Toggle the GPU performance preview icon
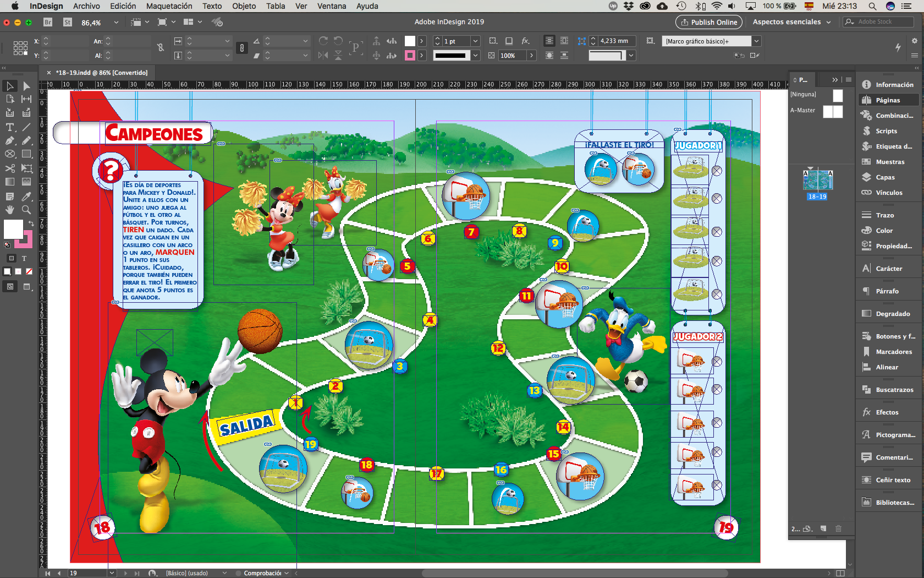 [x=218, y=22]
